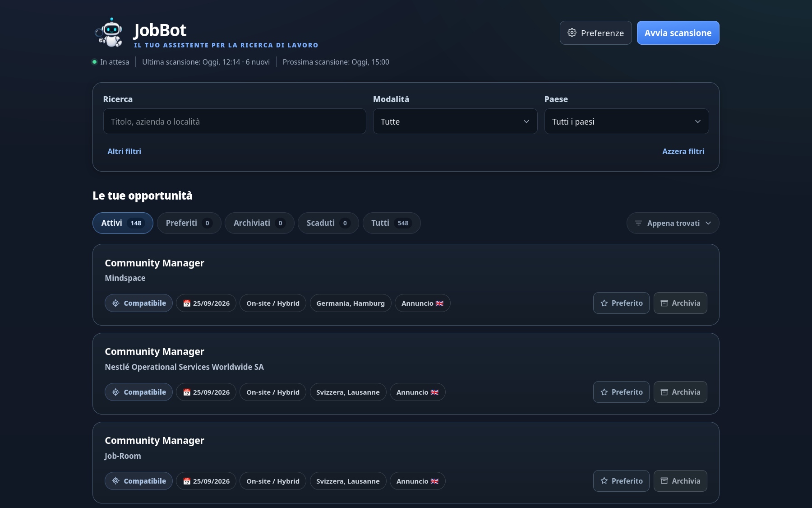Click the target icon in Mindspace Compatibile badge
The image size is (812, 508).
[x=115, y=303]
